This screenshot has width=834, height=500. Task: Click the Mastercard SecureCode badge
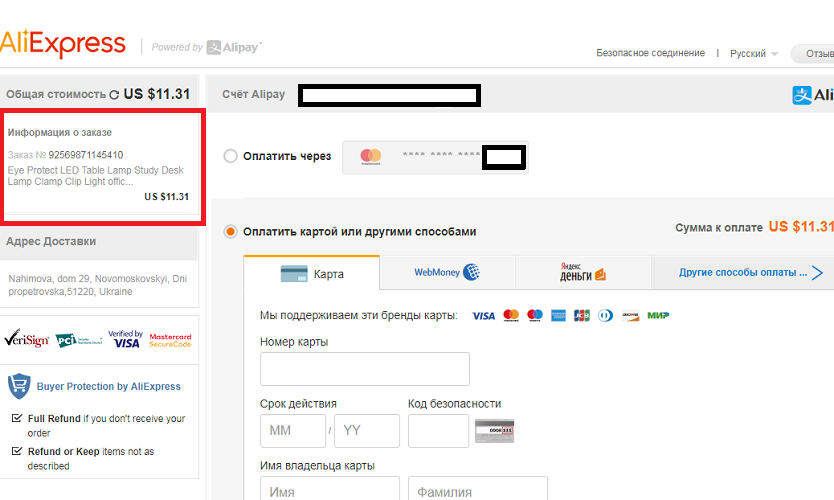170,340
